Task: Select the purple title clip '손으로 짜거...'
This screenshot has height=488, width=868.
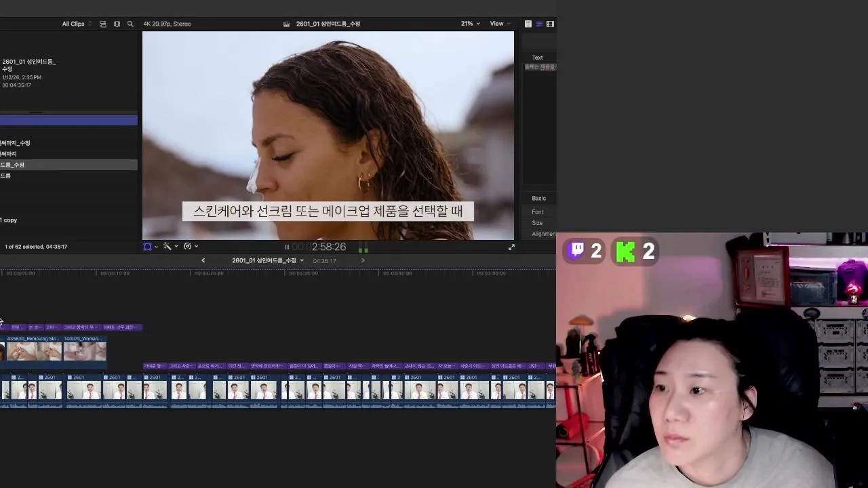Action: [x=211, y=366]
